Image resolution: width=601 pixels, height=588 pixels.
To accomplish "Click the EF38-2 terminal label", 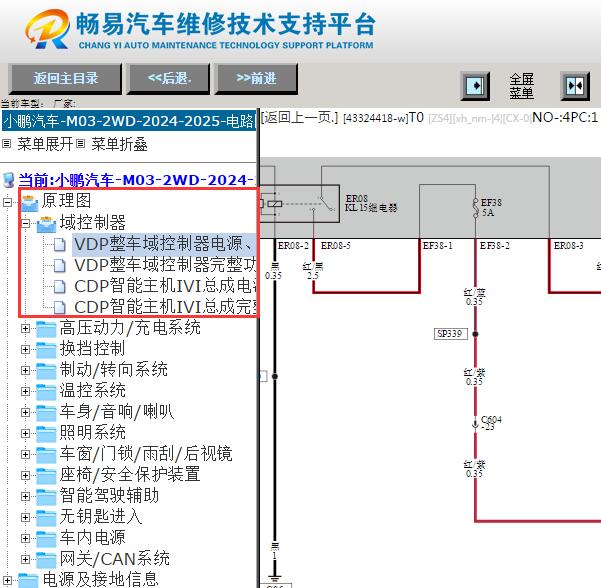I will [495, 246].
